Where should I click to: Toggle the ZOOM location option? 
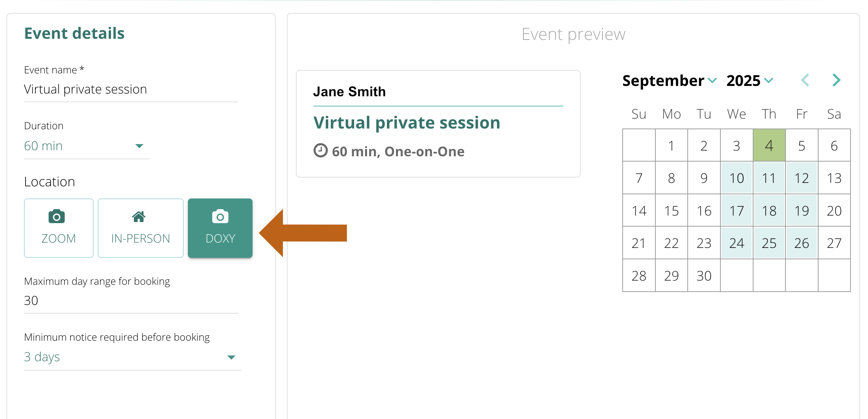coord(59,228)
